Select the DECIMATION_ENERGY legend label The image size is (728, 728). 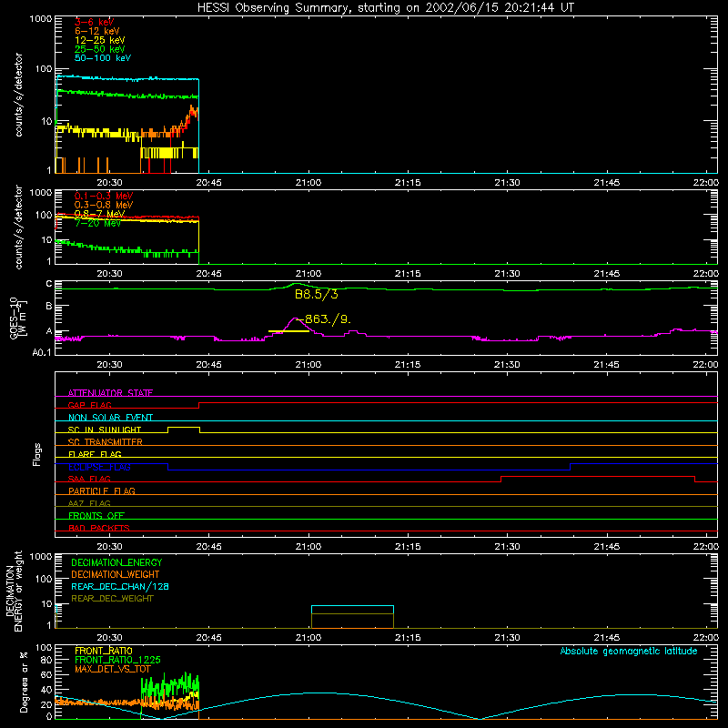[116, 562]
